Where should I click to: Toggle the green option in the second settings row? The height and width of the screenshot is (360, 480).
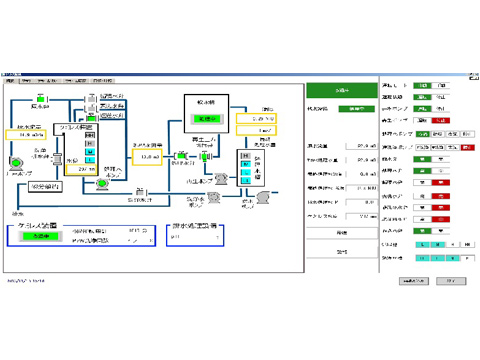[x=422, y=97]
